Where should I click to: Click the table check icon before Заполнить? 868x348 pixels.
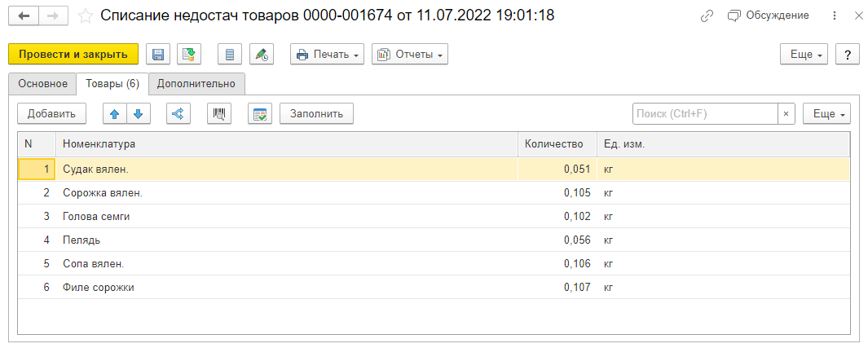(x=260, y=114)
